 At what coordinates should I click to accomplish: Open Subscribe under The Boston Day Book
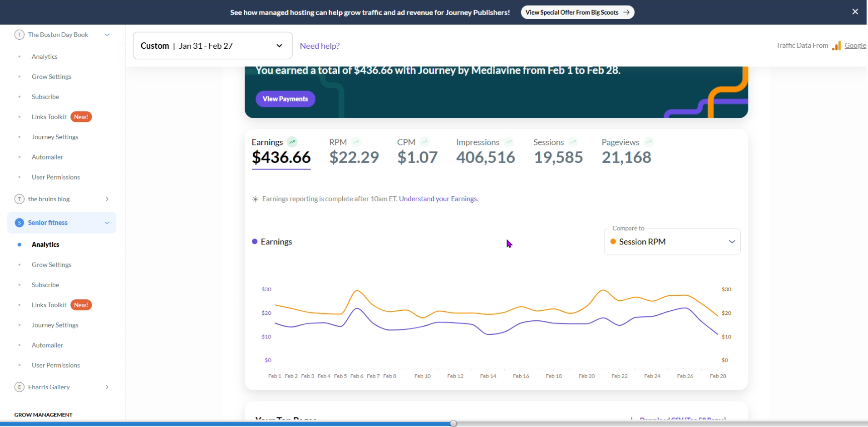45,97
